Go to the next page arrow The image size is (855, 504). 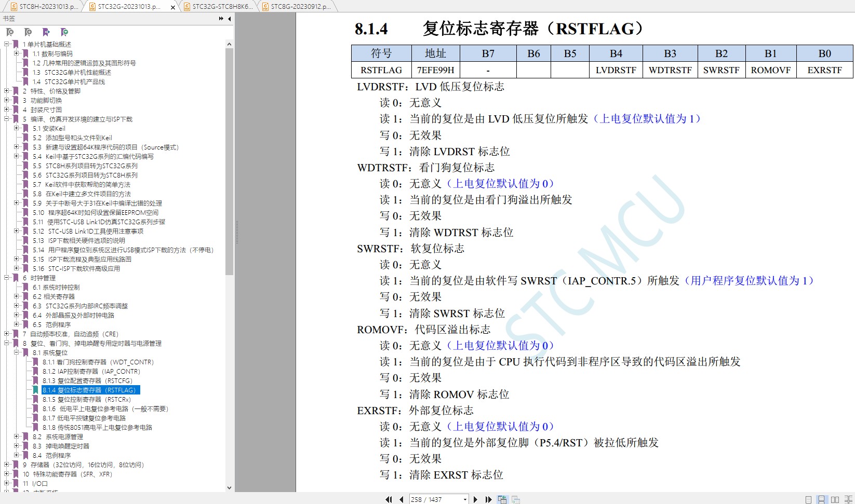point(475,499)
